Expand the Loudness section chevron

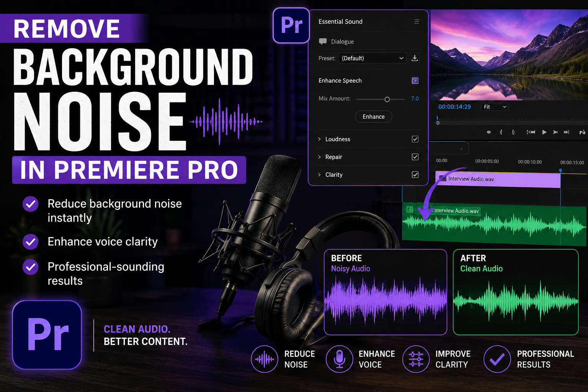pos(319,139)
